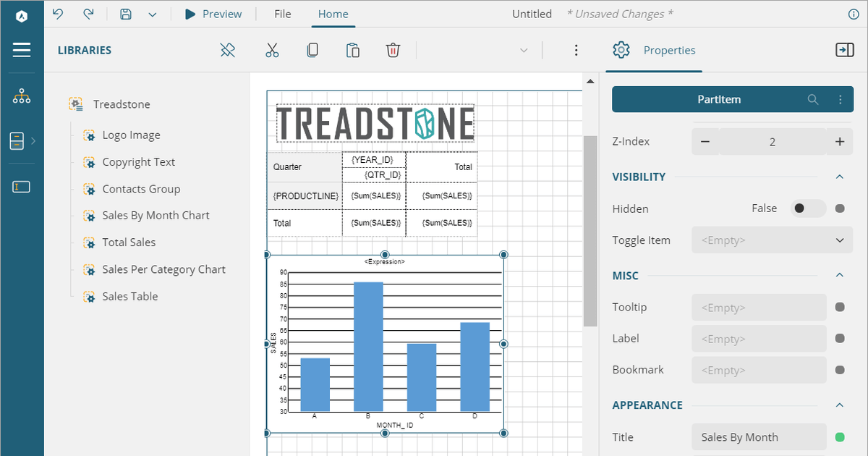Viewport: 868px width, 456px height.
Task: Collapse the VISIBILITY section
Action: (840, 177)
